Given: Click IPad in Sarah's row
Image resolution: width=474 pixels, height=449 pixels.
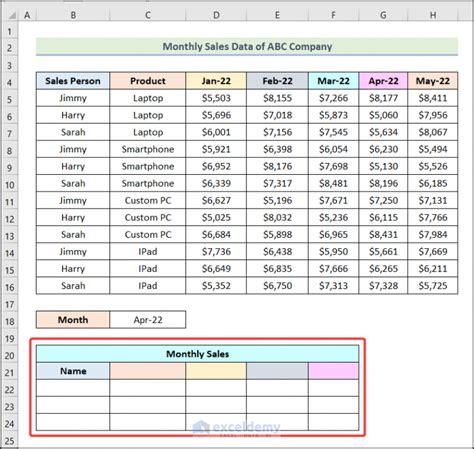Looking at the screenshot, I should tap(148, 286).
